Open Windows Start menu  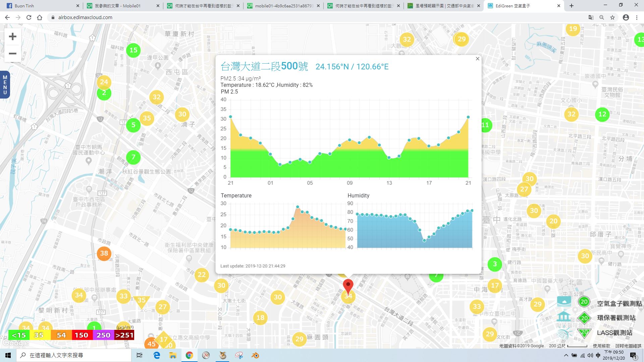pos(8,355)
